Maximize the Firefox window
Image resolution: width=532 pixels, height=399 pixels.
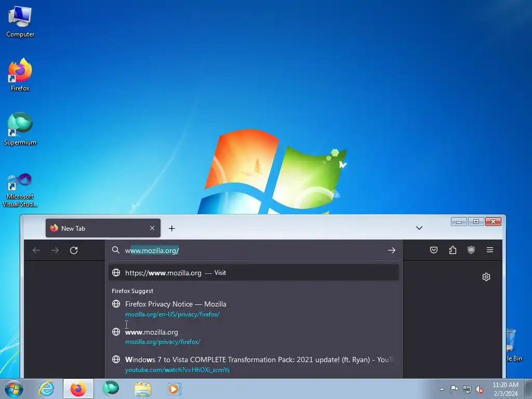(x=476, y=222)
